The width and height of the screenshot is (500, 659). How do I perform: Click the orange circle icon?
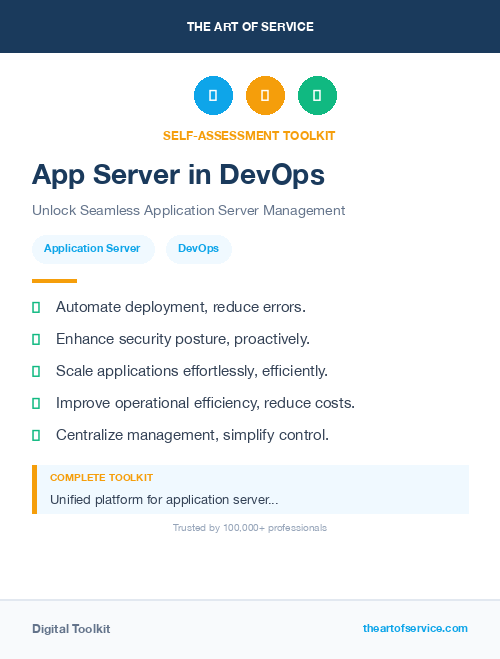click(x=265, y=95)
